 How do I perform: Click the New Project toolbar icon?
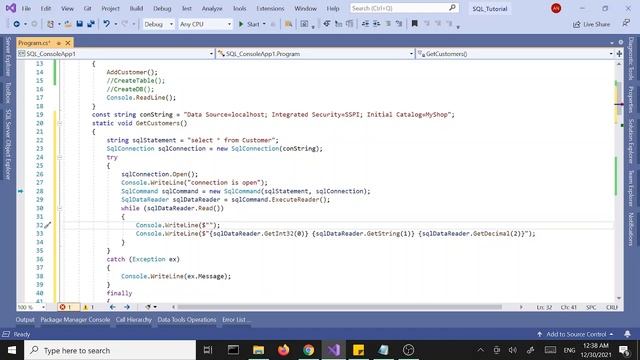click(50, 24)
